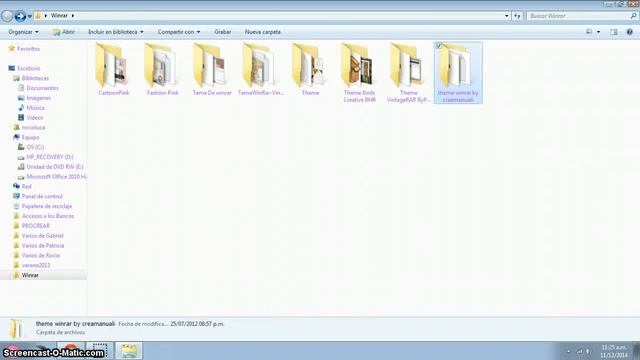Click the File Explorer taskbar icon

(129, 351)
